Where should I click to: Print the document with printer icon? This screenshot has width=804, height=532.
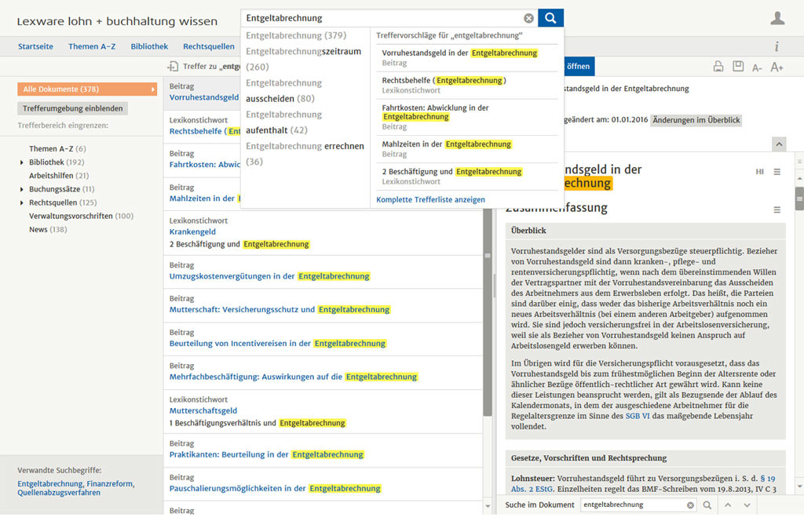(718, 67)
